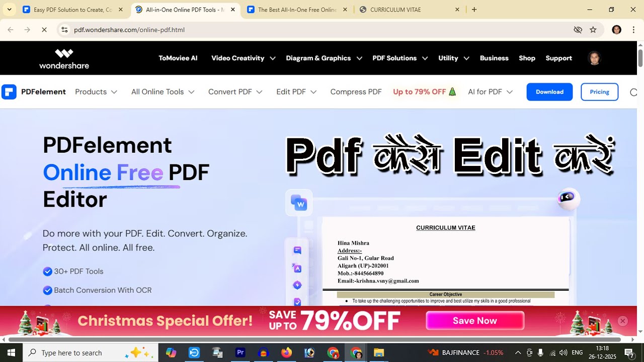Screen dimensions: 644x362
Task: Click the translate icon in preview sidebar
Action: click(297, 268)
